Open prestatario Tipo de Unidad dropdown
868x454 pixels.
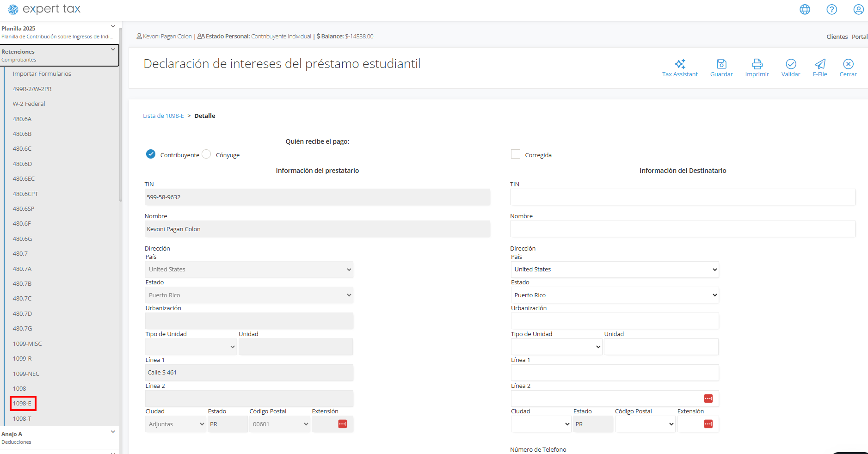(x=191, y=347)
